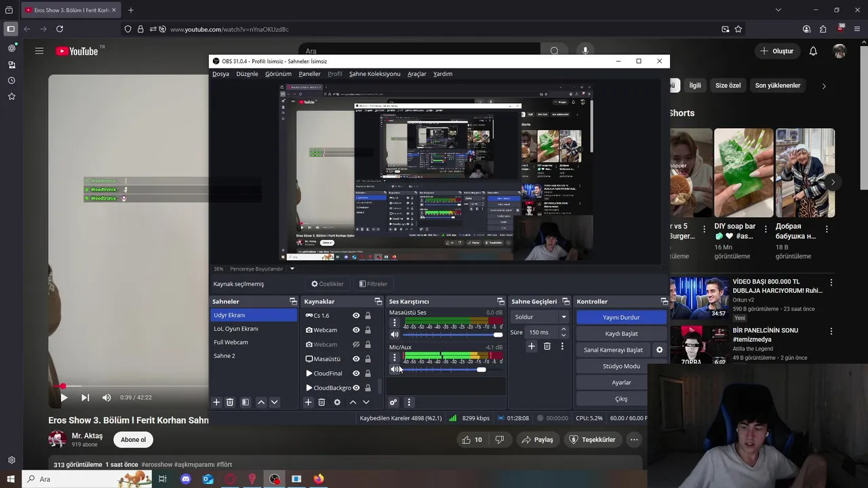Add a scene transition with plus icon

click(x=532, y=346)
